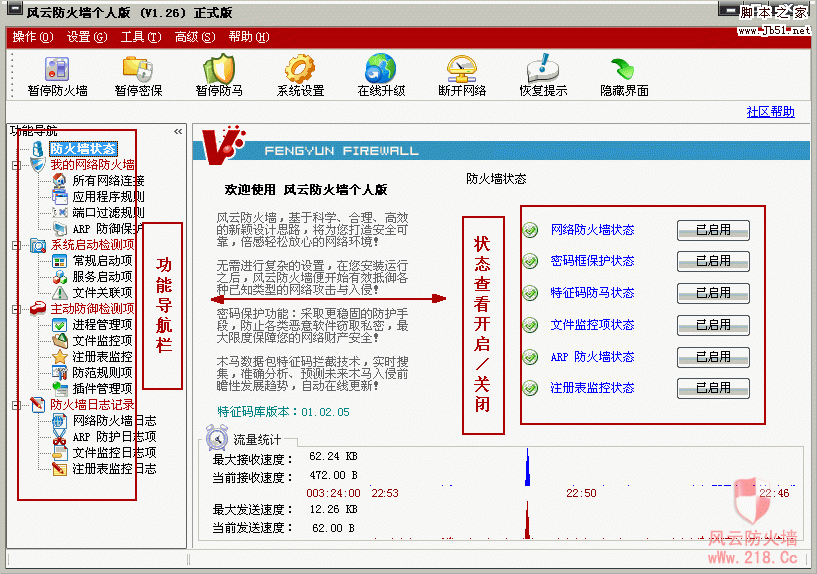Click the icon beside 常规启动项
This screenshot has height=574, width=817.
tap(60, 261)
